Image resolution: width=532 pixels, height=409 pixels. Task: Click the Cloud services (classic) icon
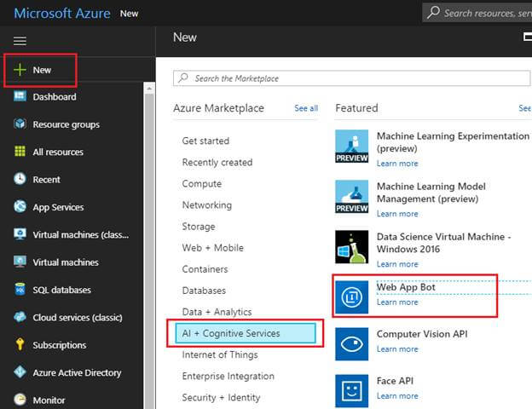click(20, 317)
